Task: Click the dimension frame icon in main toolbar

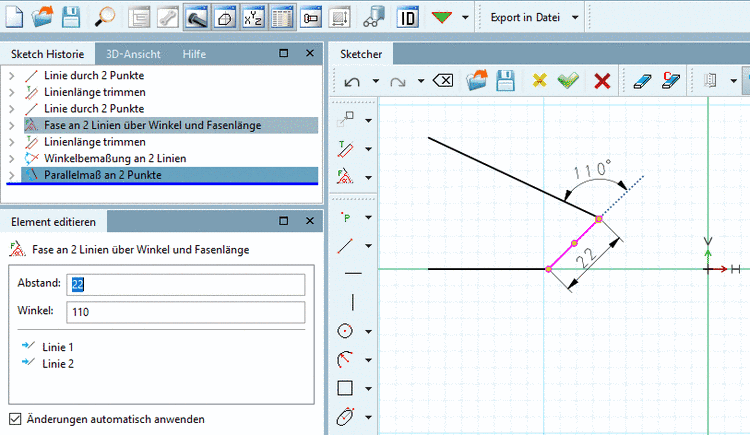Action: click(x=340, y=18)
